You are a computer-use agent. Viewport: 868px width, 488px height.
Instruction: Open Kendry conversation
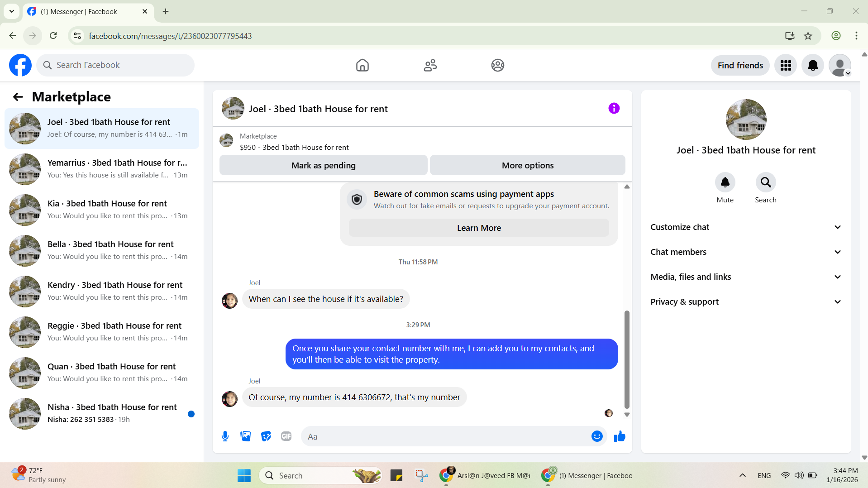102,292
